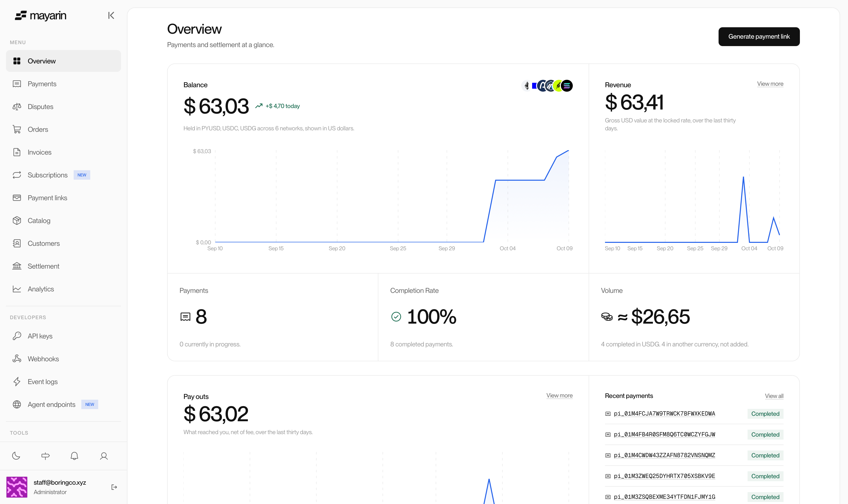This screenshot has height=504, width=848.
Task: Open payment pi_01M4FCJA7W9TRWCK7BFWXKEDWA
Action: (x=664, y=414)
